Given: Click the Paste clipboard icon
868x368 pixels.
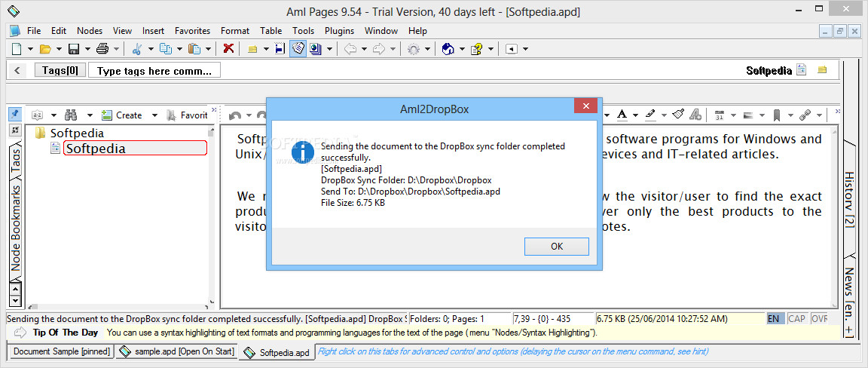Looking at the screenshot, I should click(x=194, y=49).
